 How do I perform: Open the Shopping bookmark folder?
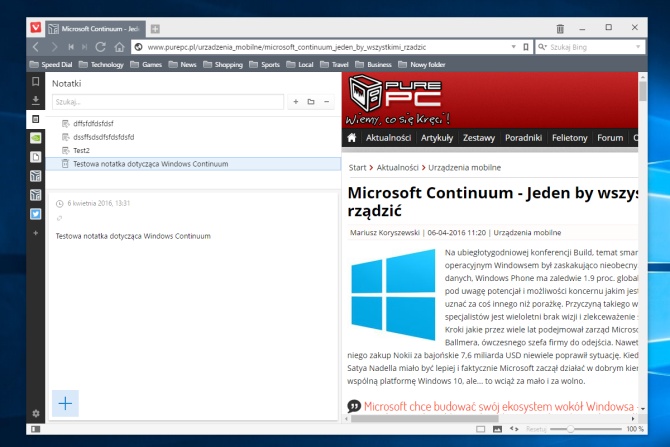pos(223,65)
